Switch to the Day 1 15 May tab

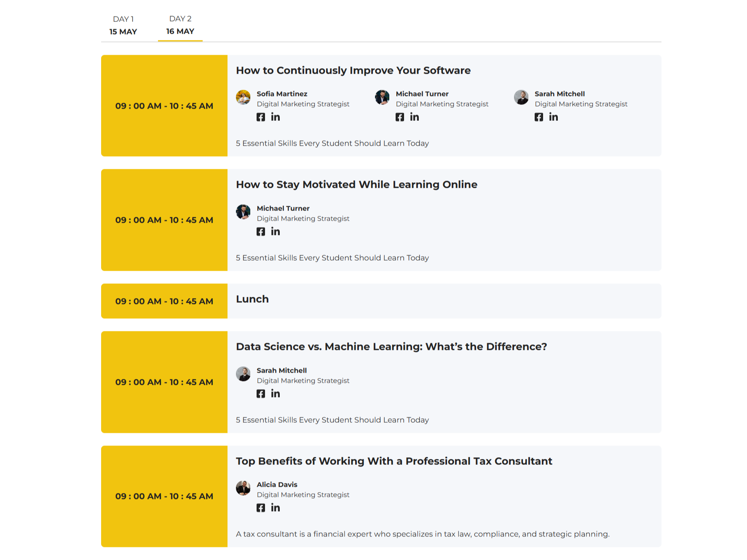(x=123, y=25)
